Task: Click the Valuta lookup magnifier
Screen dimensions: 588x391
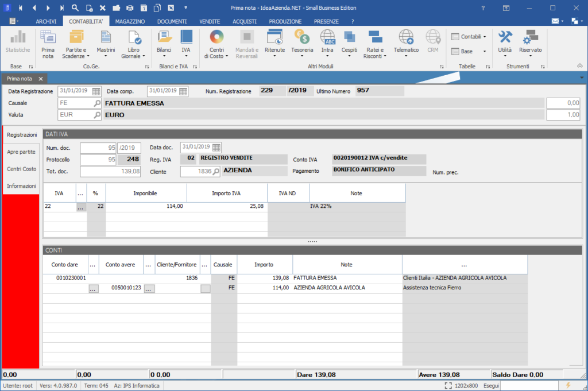Action: [96, 115]
